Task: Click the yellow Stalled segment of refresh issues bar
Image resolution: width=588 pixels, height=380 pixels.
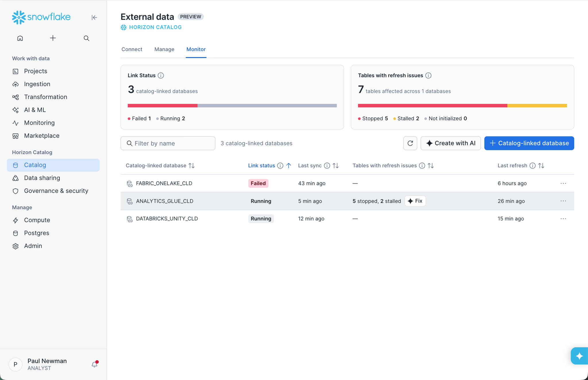Action: [537, 106]
